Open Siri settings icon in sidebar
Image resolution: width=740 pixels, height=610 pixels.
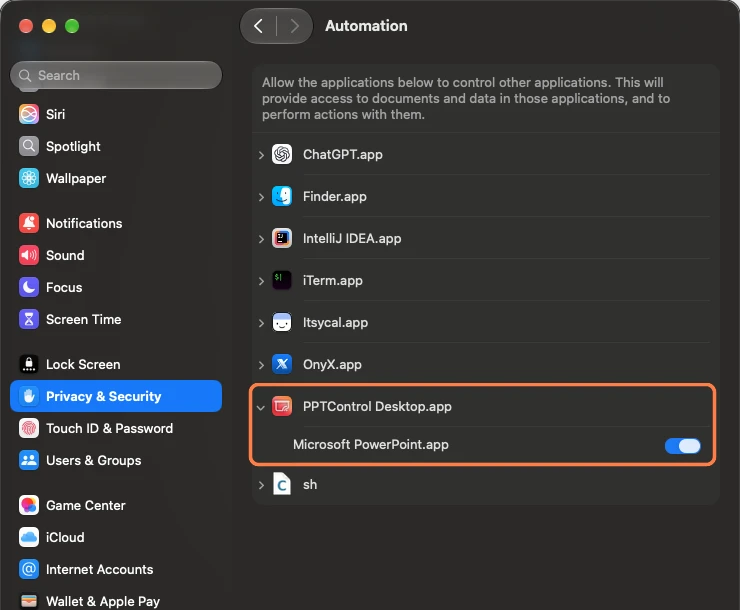[29, 114]
